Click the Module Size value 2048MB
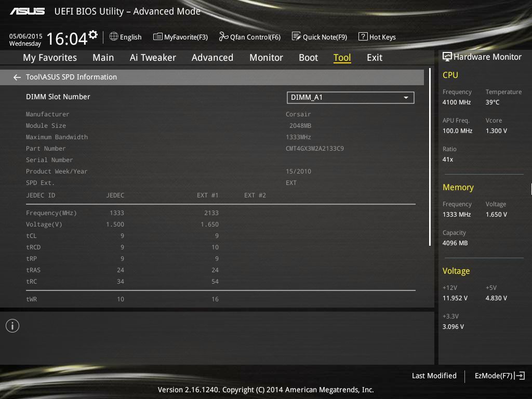Image resolution: width=532 pixels, height=399 pixels. pos(300,126)
